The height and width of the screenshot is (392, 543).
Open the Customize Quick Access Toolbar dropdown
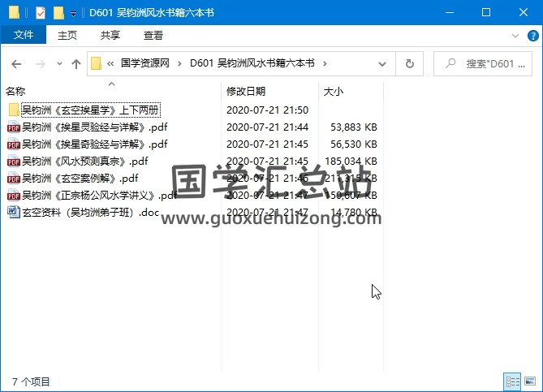point(73,14)
